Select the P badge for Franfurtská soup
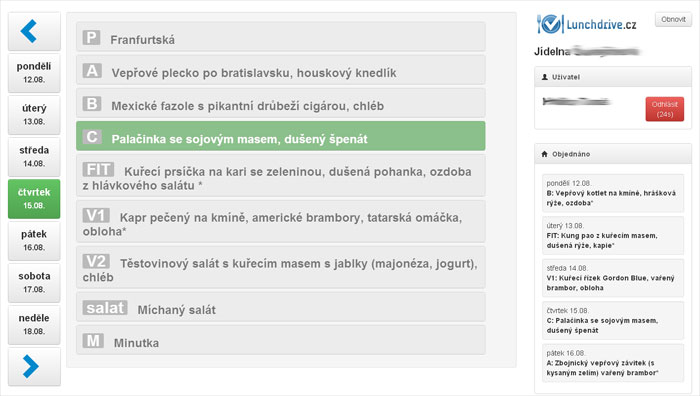700x396 pixels. (x=91, y=38)
